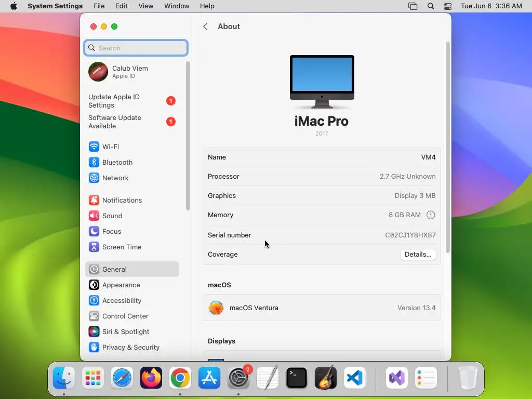Open Privacy & Security settings

pos(132,347)
